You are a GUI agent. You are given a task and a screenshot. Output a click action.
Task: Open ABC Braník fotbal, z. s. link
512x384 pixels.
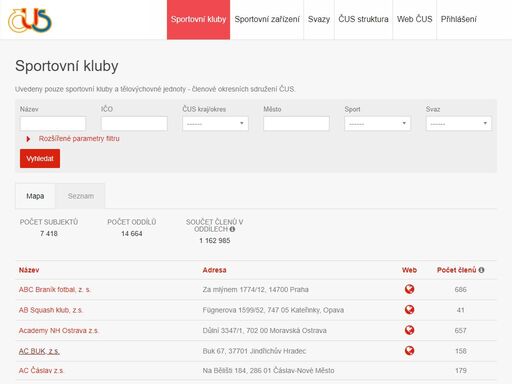point(55,289)
